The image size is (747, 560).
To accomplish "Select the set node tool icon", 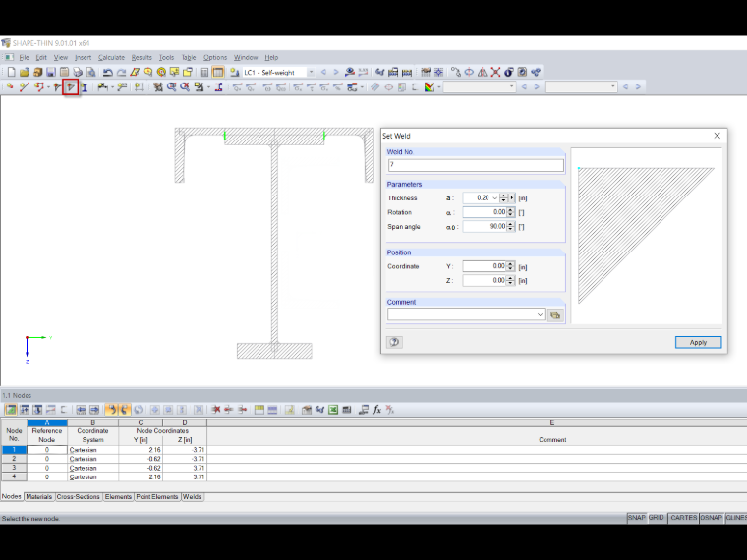I will [x=10, y=86].
